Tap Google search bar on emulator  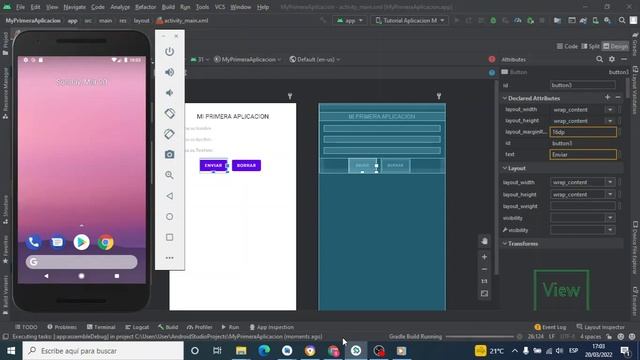tap(82, 262)
